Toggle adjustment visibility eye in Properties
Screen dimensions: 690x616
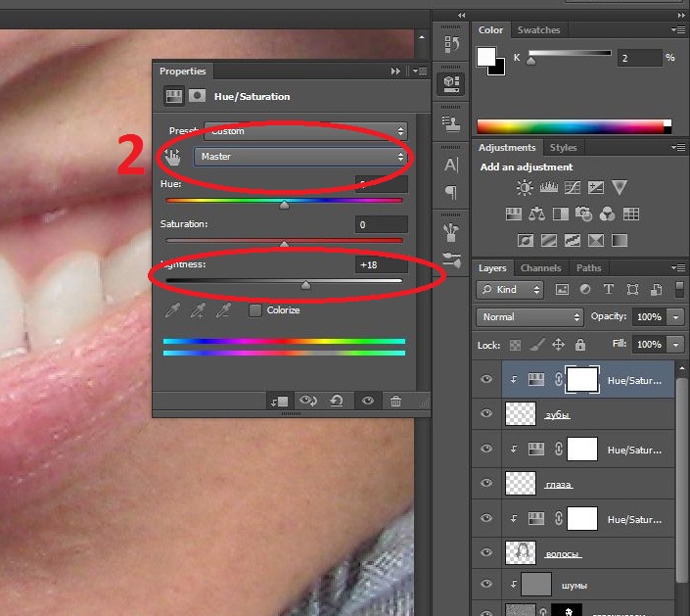(x=368, y=402)
